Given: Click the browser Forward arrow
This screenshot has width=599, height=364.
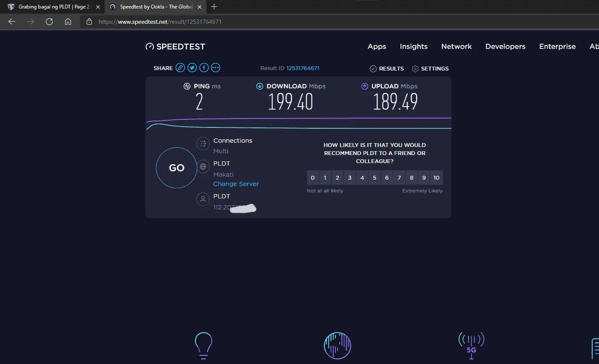Looking at the screenshot, I should 31,22.
